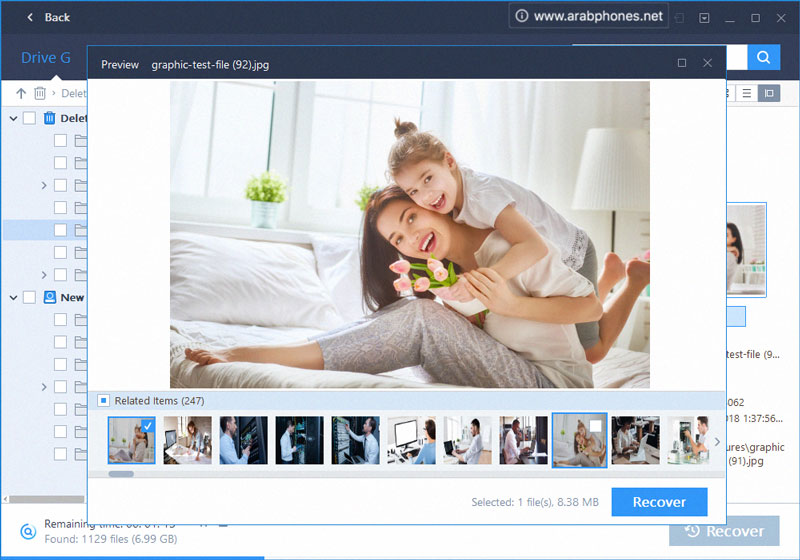Click Recover in the Preview dialog

(659, 502)
